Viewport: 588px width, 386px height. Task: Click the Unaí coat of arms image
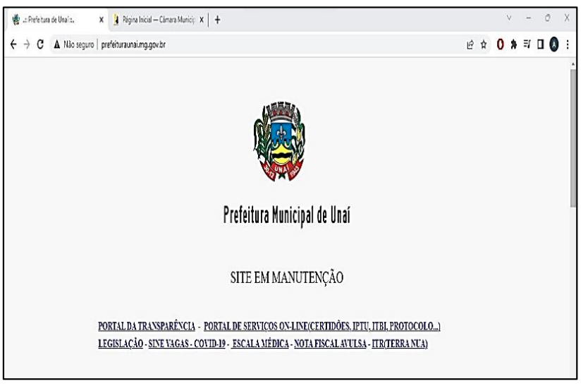click(x=279, y=141)
